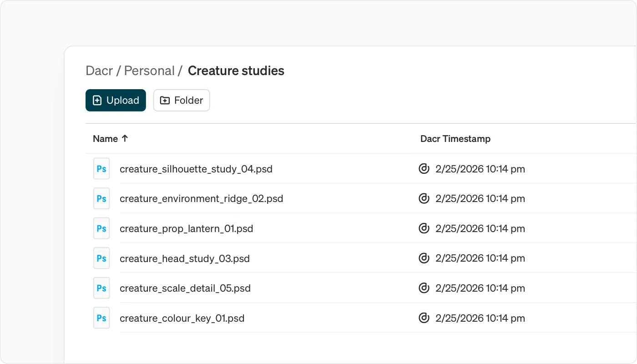The height and width of the screenshot is (364, 637).
Task: Select timestamp of creature_environment_ridge_02.psd
Action: pyautogui.click(x=480, y=199)
